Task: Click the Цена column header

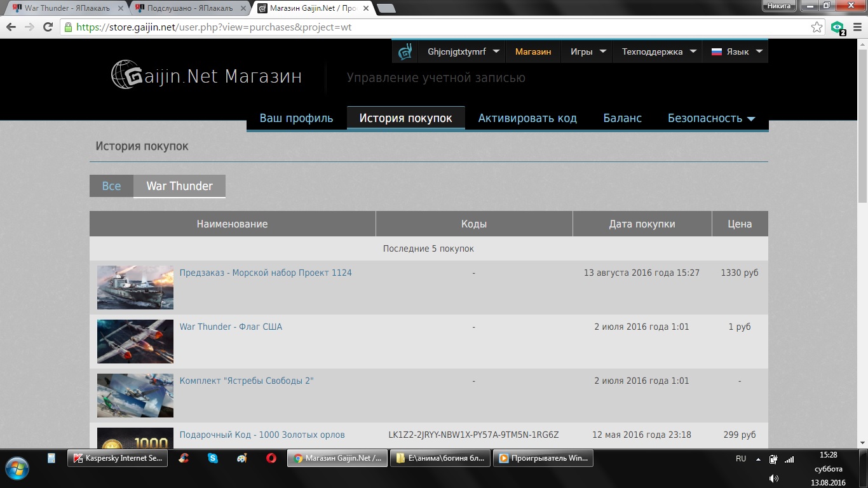Action: [x=740, y=224]
